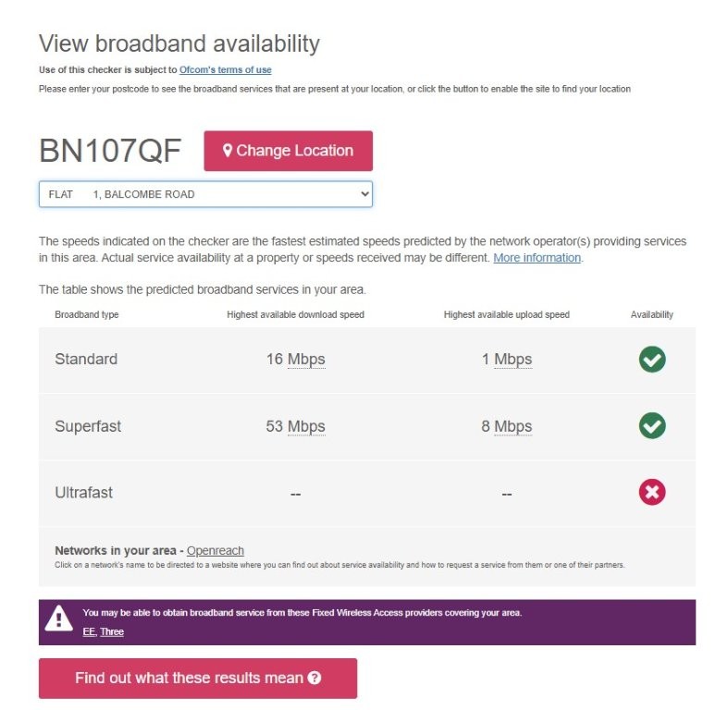The image size is (728, 710).
Task: Click the 8 Mbps Superfast upload speed
Action: pos(506,426)
